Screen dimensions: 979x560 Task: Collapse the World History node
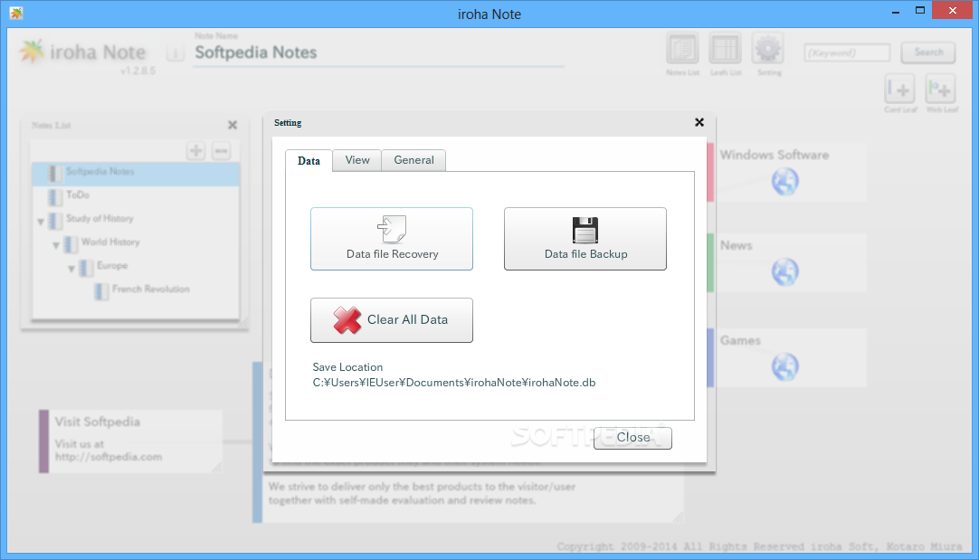[56, 245]
